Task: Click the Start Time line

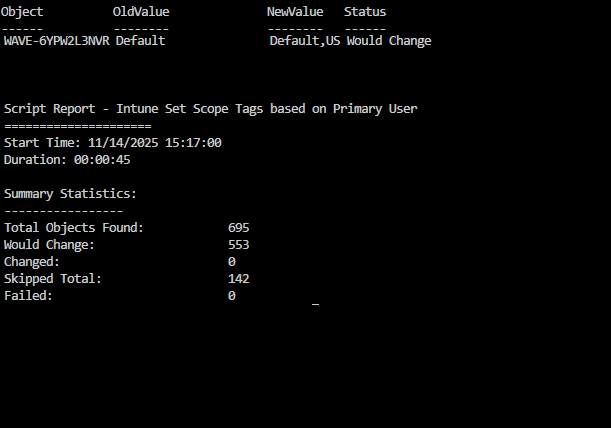Action: [x=112, y=143]
